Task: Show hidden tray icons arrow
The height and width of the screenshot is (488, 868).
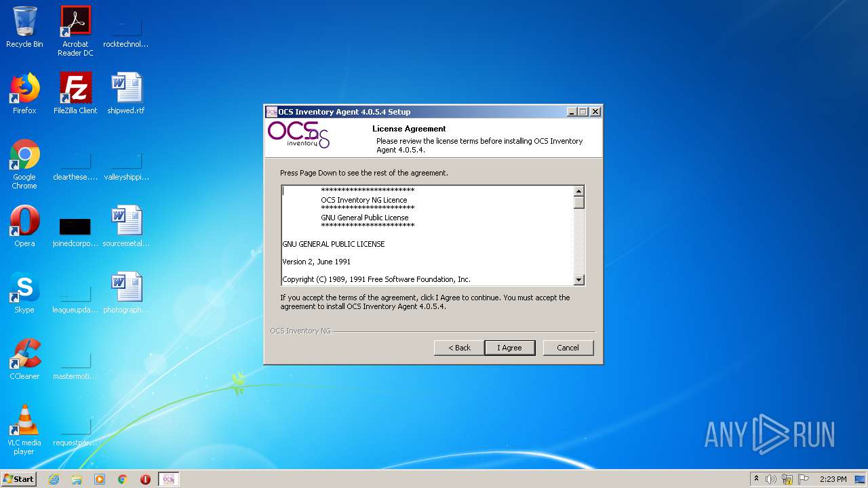Action: pos(756,479)
